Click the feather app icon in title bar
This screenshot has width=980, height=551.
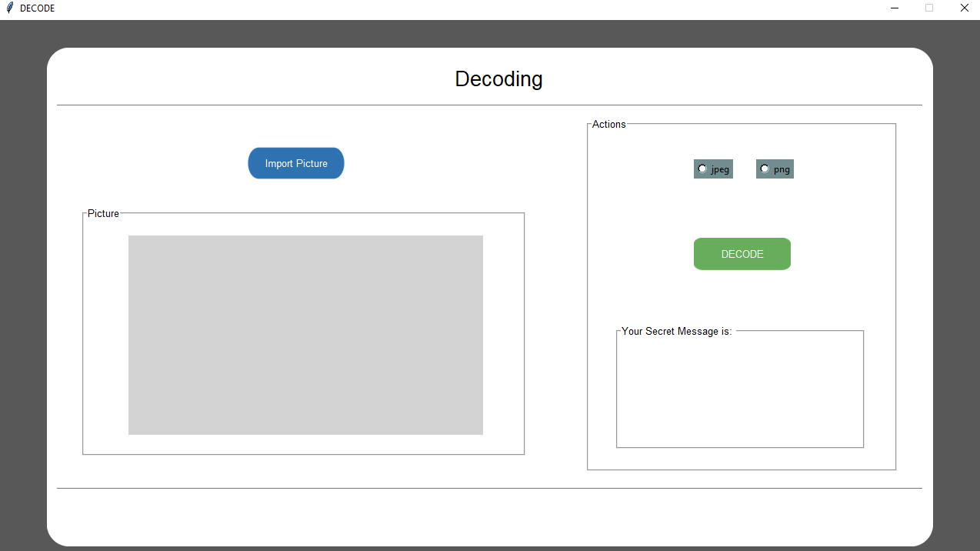(x=9, y=8)
